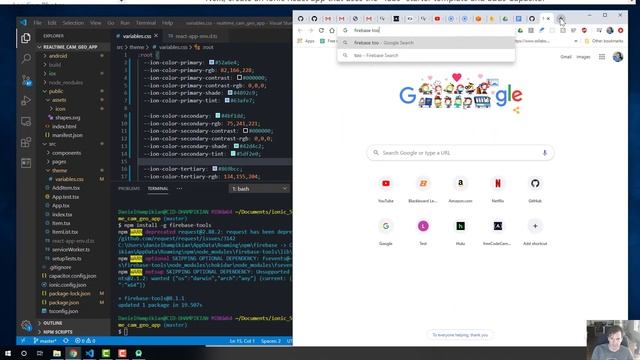Open Run and Debug view in VS Code
640x360 pixels.
pos(26,100)
